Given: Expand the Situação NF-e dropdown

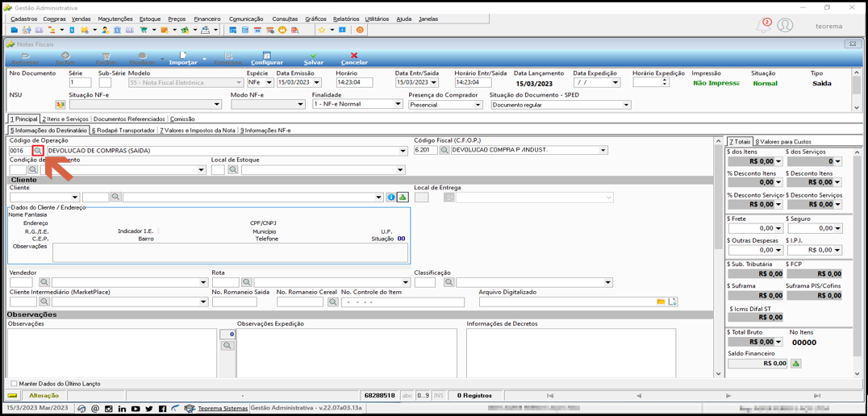Looking at the screenshot, I should [217, 105].
